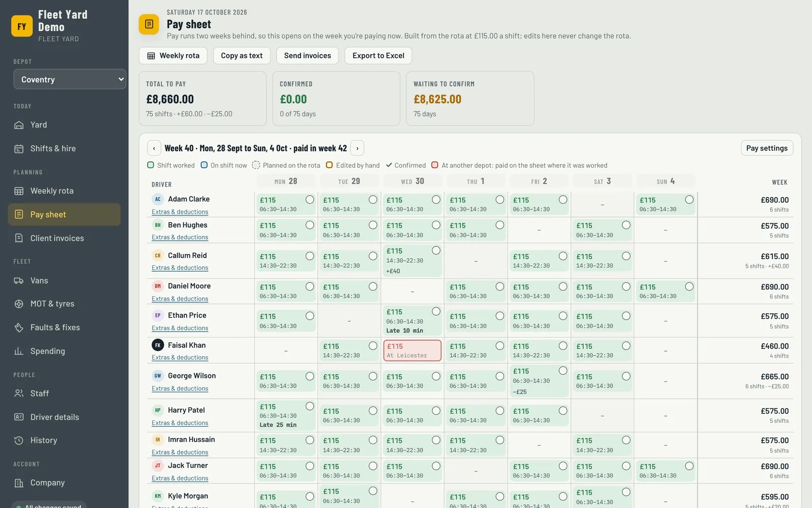This screenshot has height=508, width=812.
Task: Open the Spending page
Action: [x=64, y=351]
